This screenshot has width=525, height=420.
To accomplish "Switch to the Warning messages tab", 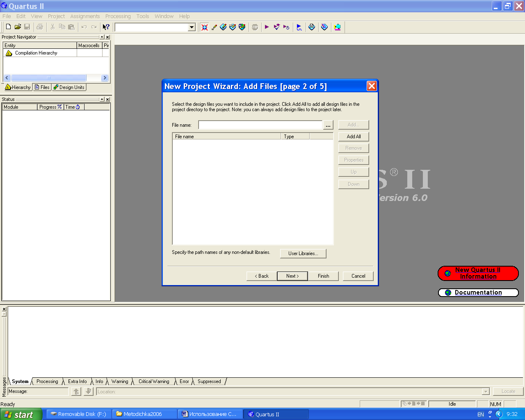I will (x=120, y=381).
